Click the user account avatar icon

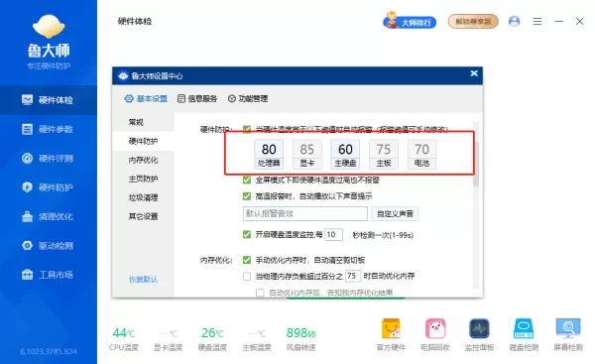tap(514, 21)
